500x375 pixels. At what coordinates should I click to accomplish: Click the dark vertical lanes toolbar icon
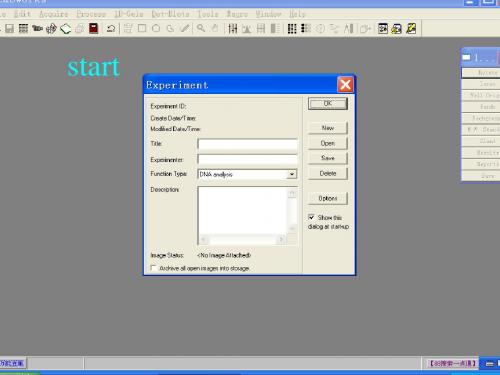233,29
